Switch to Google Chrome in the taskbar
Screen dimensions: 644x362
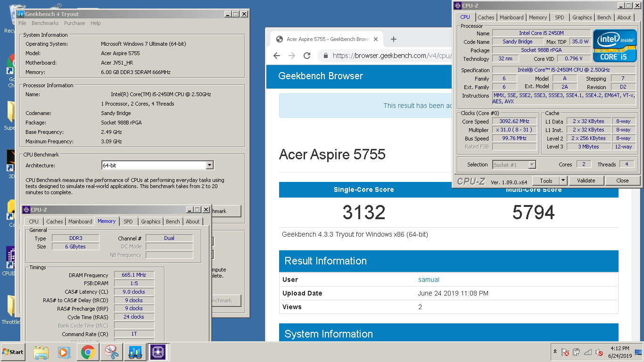88,352
